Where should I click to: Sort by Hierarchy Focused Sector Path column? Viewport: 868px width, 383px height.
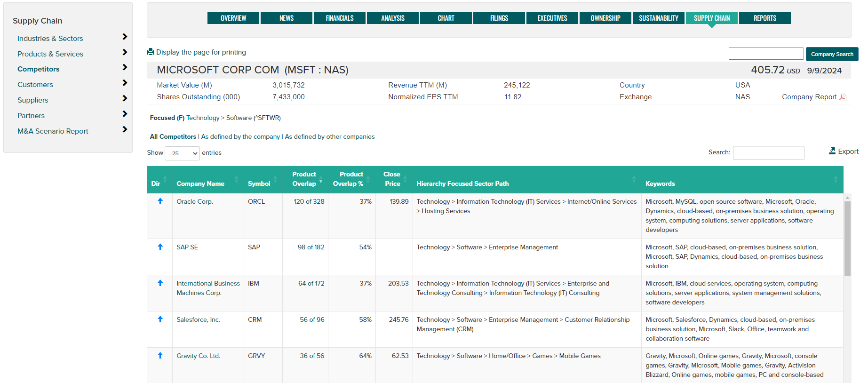(x=527, y=179)
